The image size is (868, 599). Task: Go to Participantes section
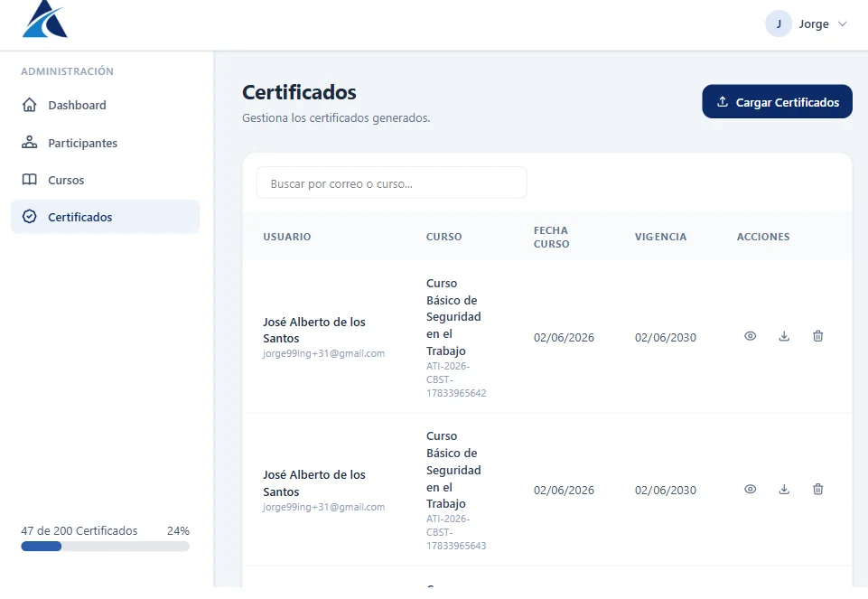[105, 143]
